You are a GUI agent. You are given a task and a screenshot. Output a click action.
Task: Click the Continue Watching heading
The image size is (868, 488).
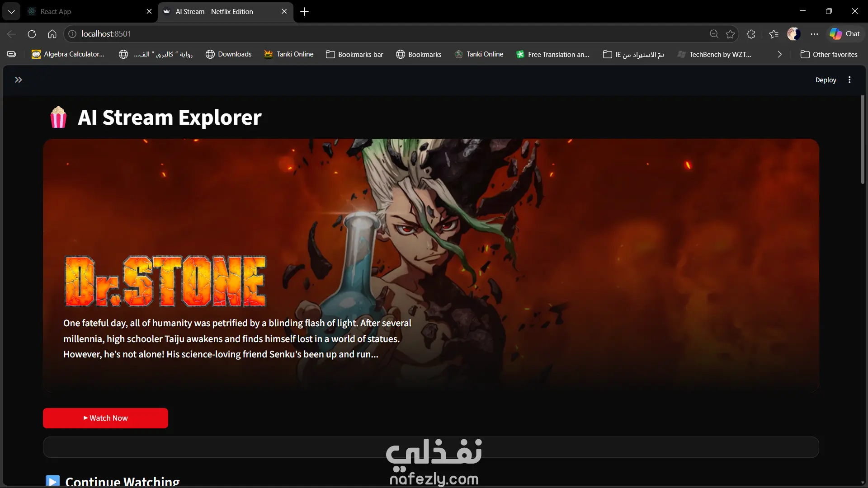point(123,482)
